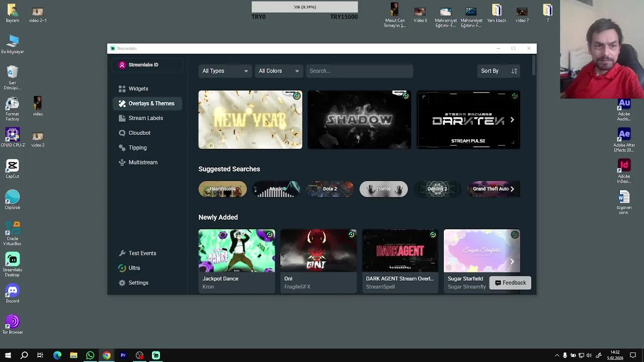Image resolution: width=644 pixels, height=362 pixels.
Task: Click the overlay Search field
Action: 359,71
